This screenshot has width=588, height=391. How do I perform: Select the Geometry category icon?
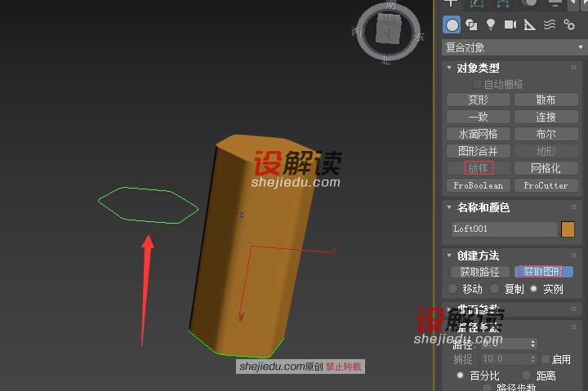(x=452, y=25)
